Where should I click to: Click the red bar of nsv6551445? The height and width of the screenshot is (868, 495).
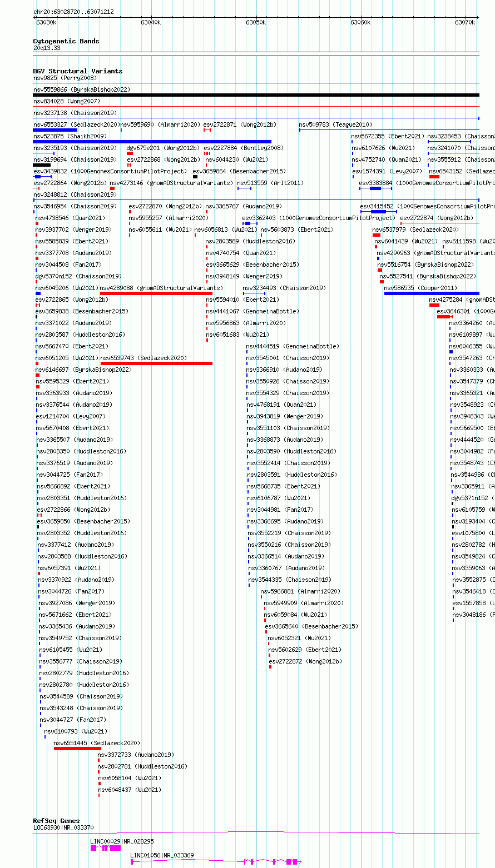point(77,749)
